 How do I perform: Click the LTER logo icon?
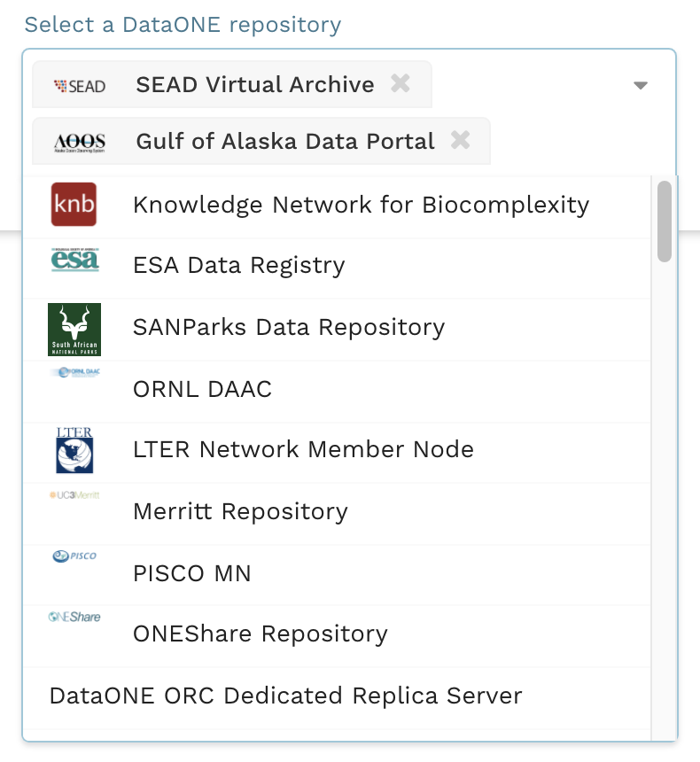[74, 450]
